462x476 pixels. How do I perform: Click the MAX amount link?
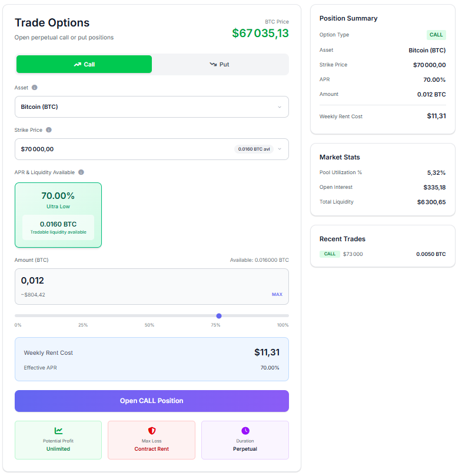click(277, 294)
